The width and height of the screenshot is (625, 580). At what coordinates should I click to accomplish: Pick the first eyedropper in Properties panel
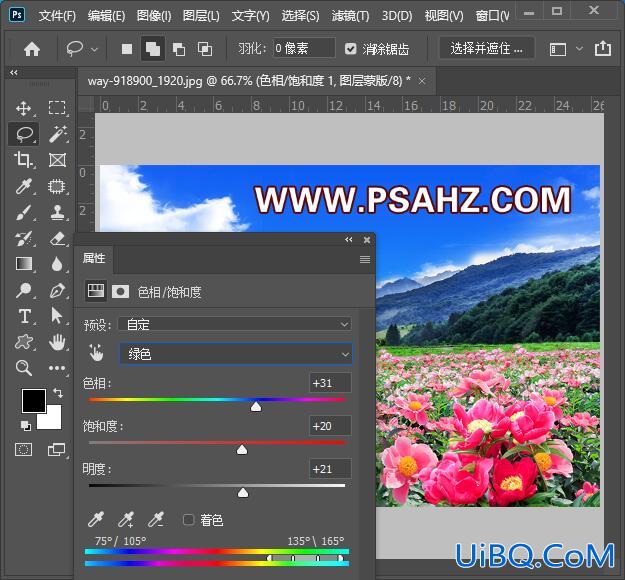[x=96, y=519]
